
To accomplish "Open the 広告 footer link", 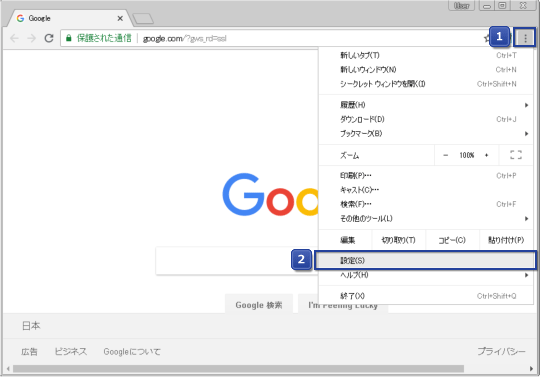I will tap(29, 352).
